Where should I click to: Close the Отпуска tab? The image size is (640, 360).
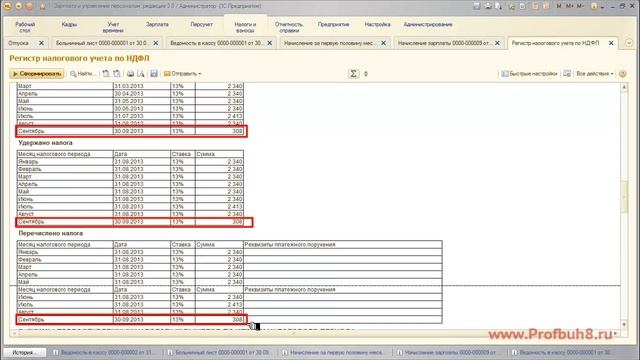(x=41, y=43)
